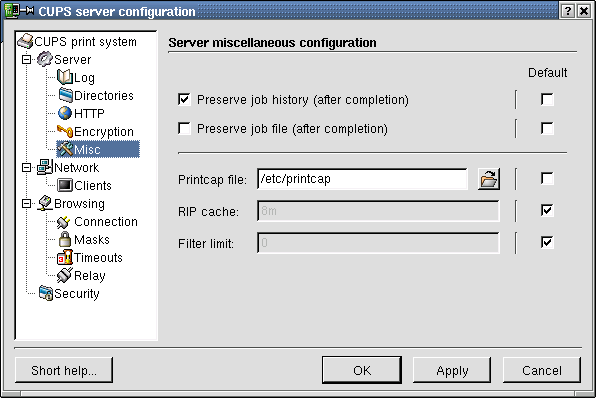596x398 pixels.
Task: Click into the Printcap file text field
Action: coord(362,179)
